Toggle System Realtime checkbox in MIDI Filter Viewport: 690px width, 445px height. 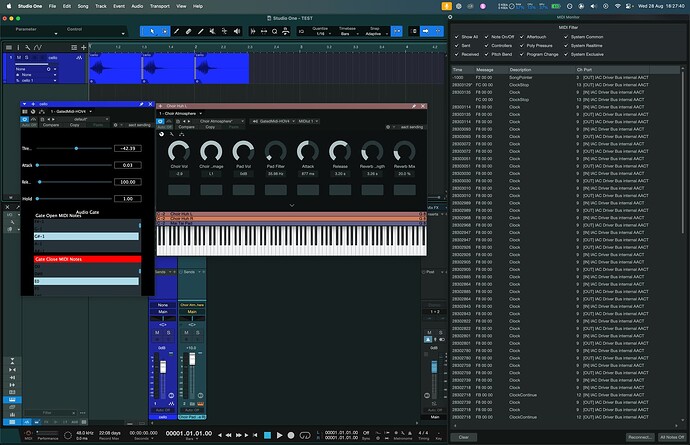(x=566, y=46)
